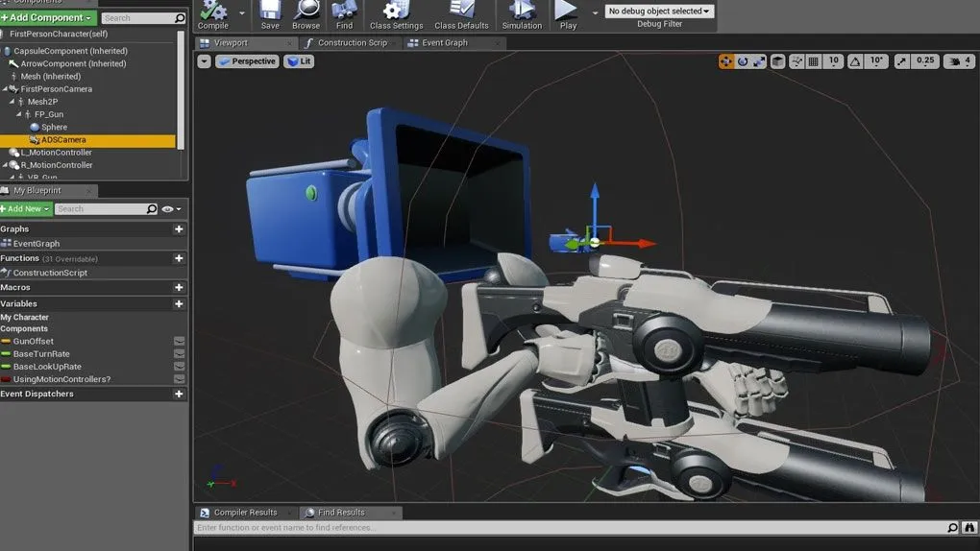Select the rotate gizmo mode icon

click(743, 61)
